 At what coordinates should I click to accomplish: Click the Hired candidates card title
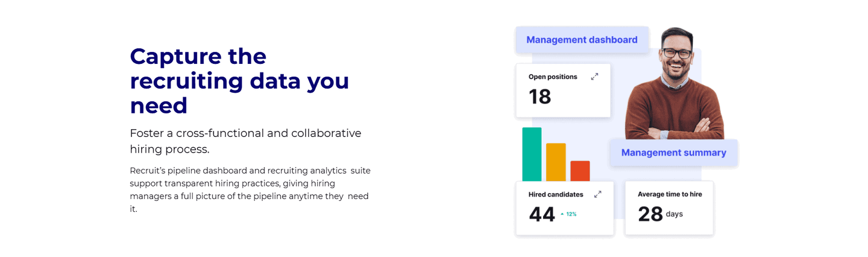click(x=556, y=194)
